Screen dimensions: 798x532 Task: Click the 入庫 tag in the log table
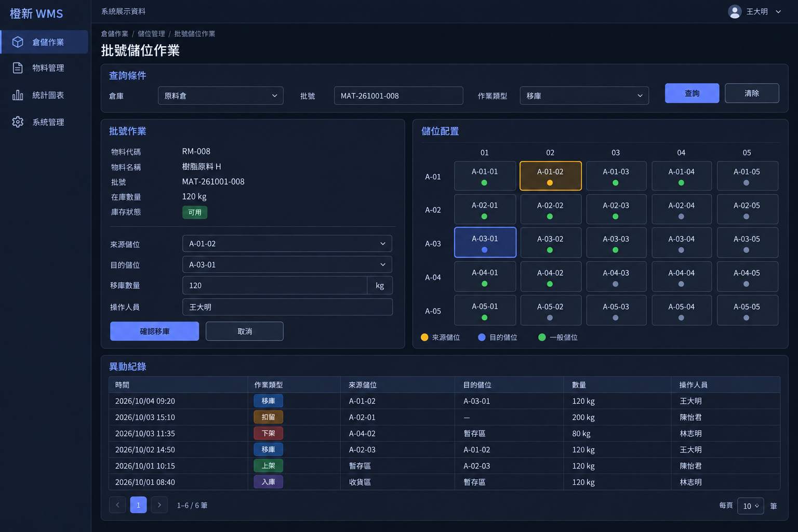268,482
